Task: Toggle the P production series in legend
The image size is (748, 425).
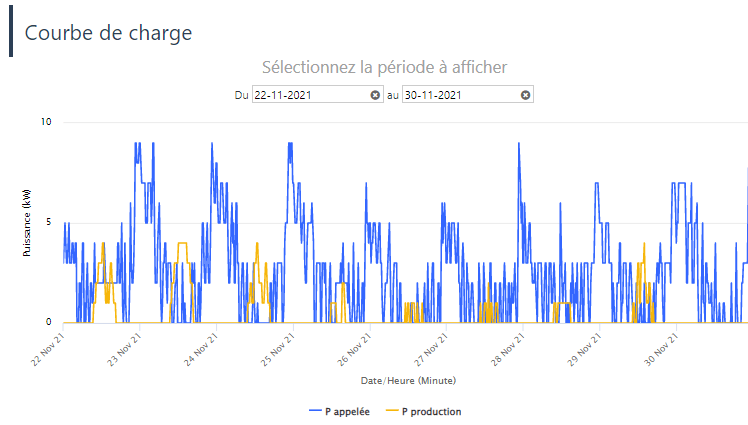Action: [431, 411]
